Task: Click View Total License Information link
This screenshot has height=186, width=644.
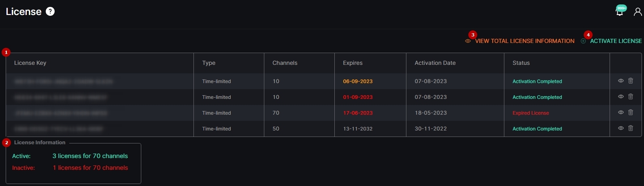Action: [x=524, y=41]
